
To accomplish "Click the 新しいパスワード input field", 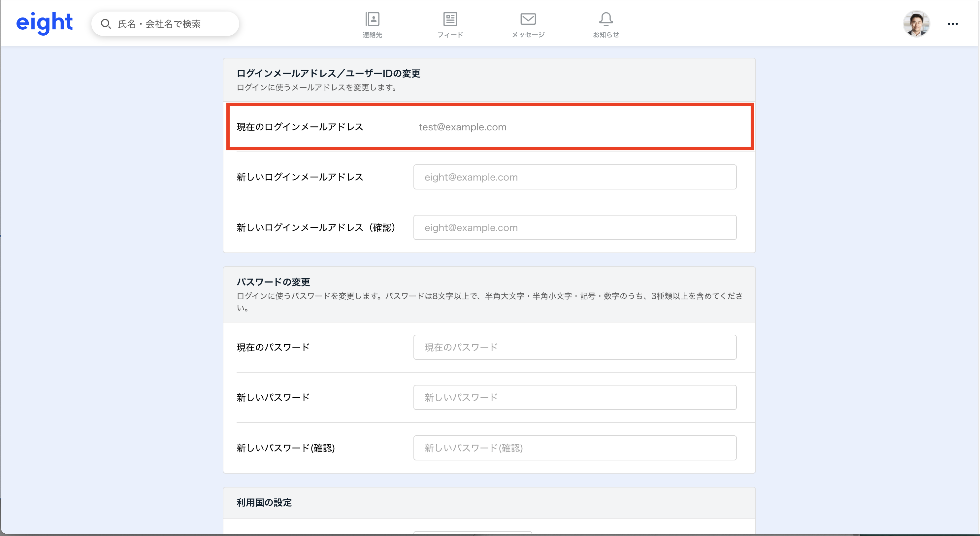I will (574, 397).
